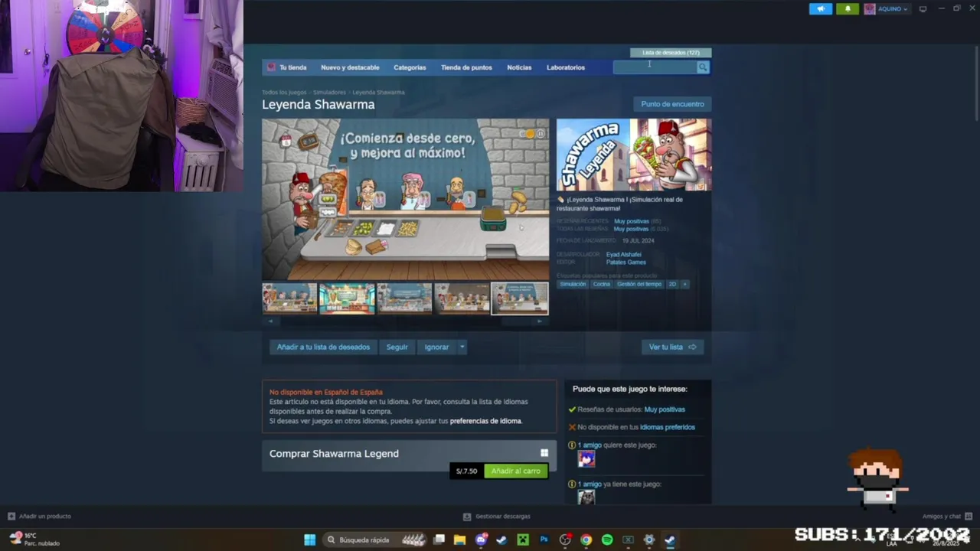Open Minecraft from the taskbar

point(523,540)
